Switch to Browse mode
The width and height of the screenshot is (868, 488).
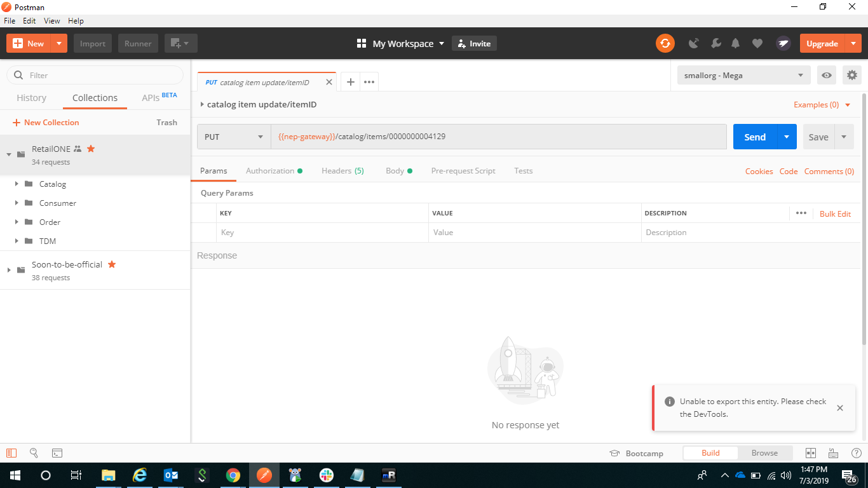765,453
